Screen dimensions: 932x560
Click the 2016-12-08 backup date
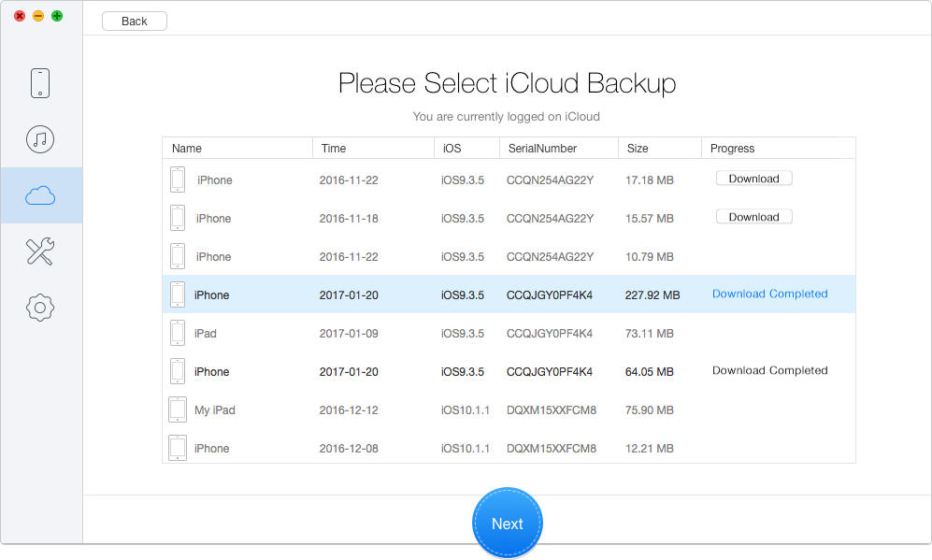pos(349,448)
